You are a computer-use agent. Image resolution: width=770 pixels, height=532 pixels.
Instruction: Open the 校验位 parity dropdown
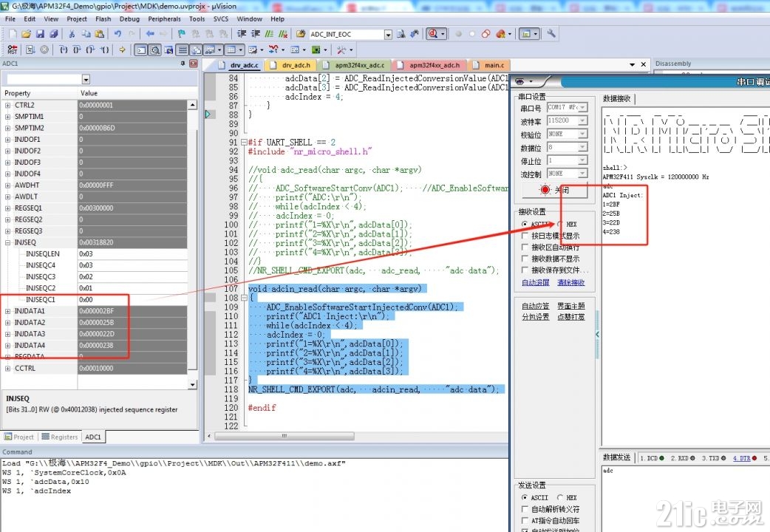point(582,134)
